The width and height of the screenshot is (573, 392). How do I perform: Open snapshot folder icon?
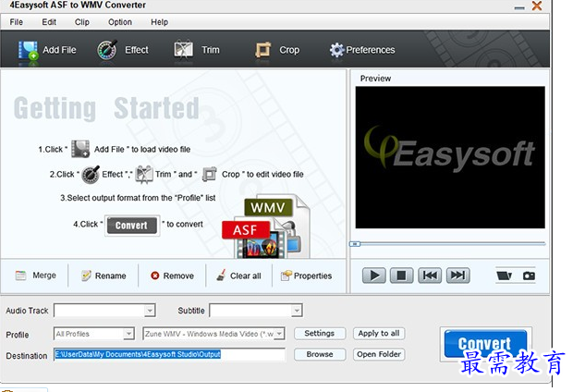tap(505, 276)
